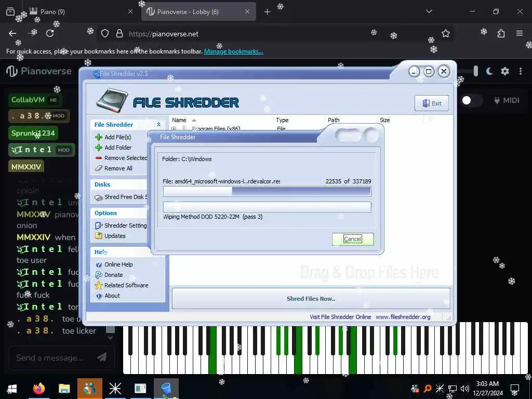Open the Manage bookmarks link
The height and width of the screenshot is (399, 532).
click(x=233, y=51)
